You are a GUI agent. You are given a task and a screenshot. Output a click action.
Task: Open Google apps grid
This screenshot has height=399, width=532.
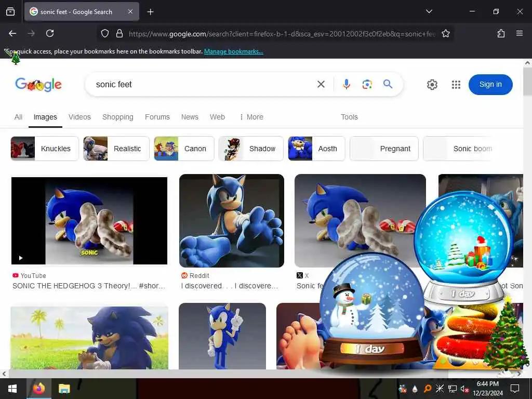click(x=456, y=85)
